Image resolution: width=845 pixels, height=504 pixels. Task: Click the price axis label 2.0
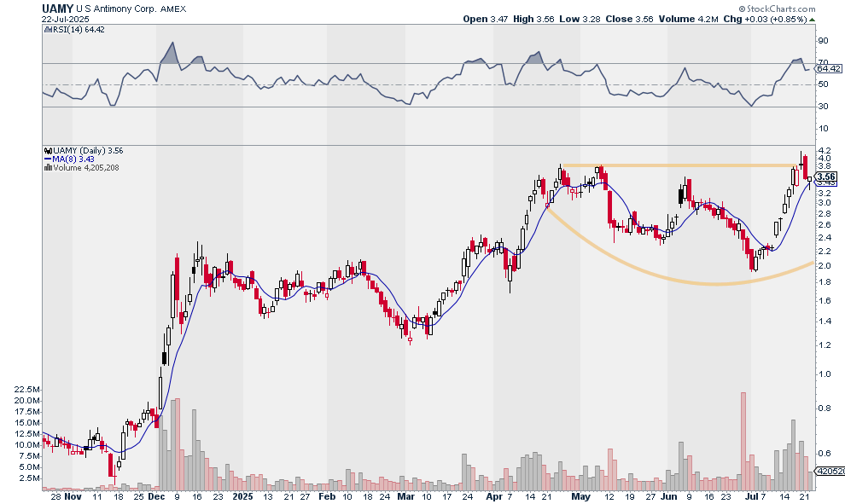(824, 265)
